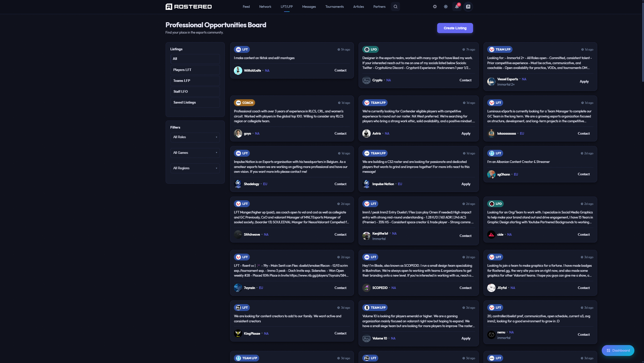
Task: Click lukaaaasssss avatar icon
Action: pos(491,133)
